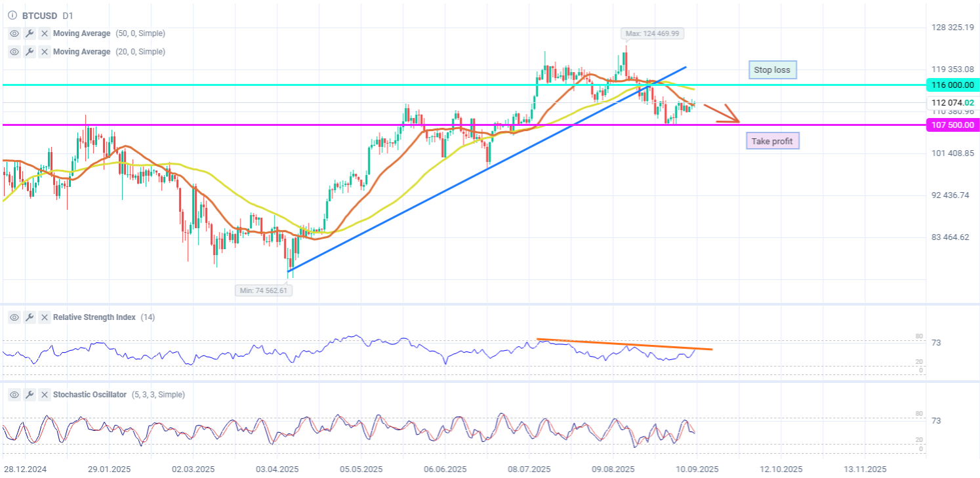980x478 pixels.
Task: Select the Stop loss label box
Action: (772, 70)
